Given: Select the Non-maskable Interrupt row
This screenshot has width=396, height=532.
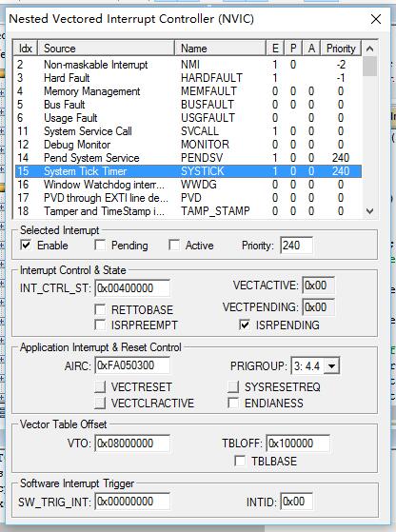Looking at the screenshot, I should click(188, 65).
